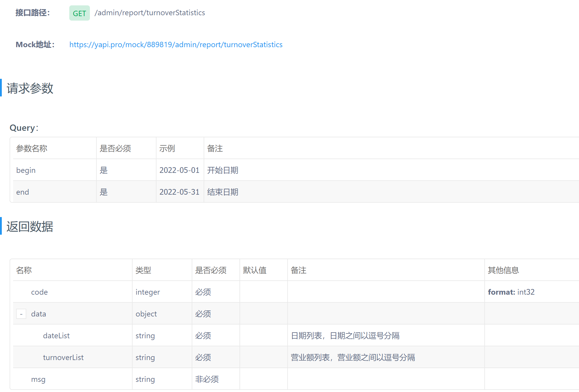Click the turnoverList remark about 营业额列表
This screenshot has height=392, width=579.
point(353,357)
